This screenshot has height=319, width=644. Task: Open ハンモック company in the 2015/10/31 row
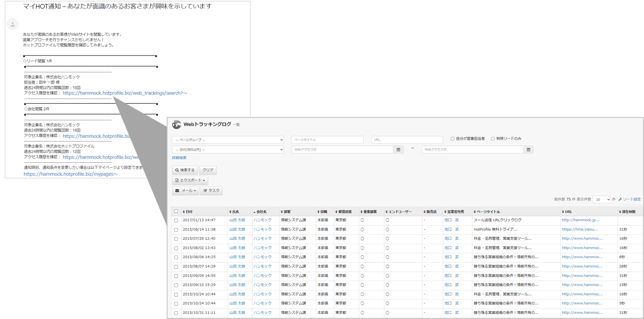262,313
